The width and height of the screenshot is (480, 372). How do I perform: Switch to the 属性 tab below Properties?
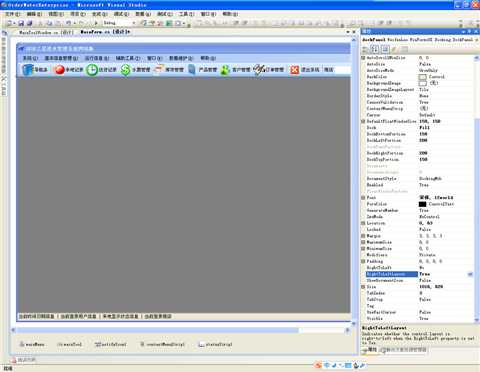pyautogui.click(x=370, y=350)
